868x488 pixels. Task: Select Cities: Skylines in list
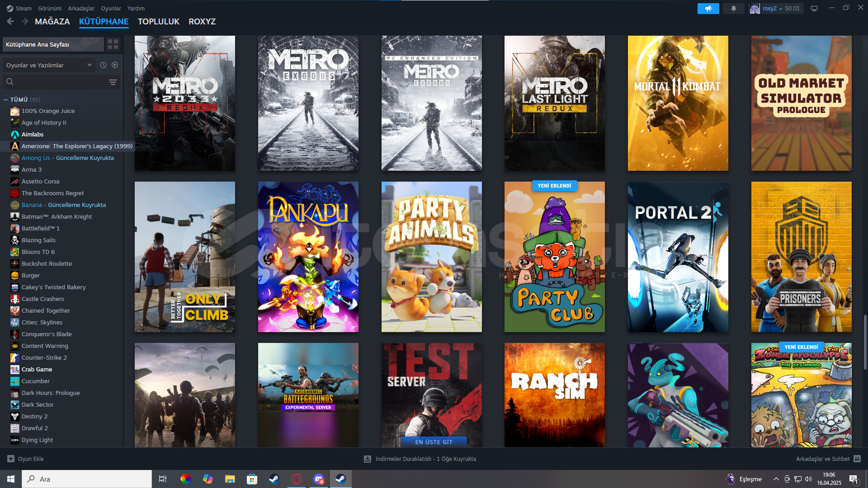[x=42, y=323]
